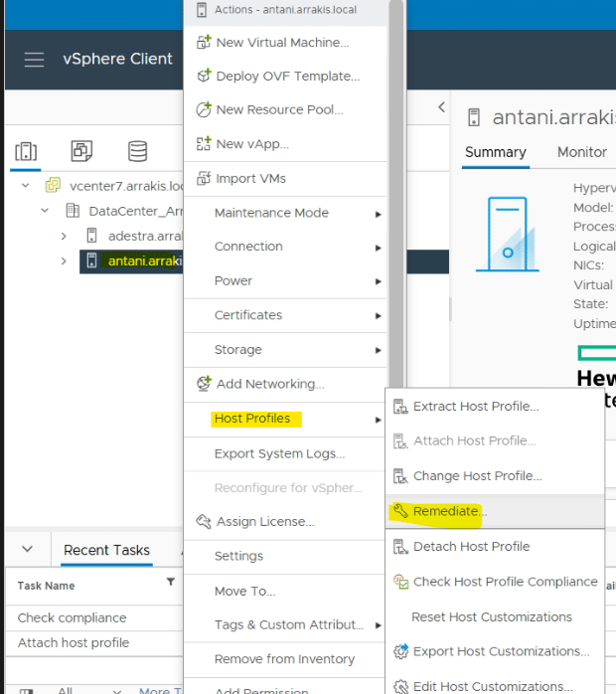Click the Add Networking icon
The image size is (616, 694).
pos(204,384)
